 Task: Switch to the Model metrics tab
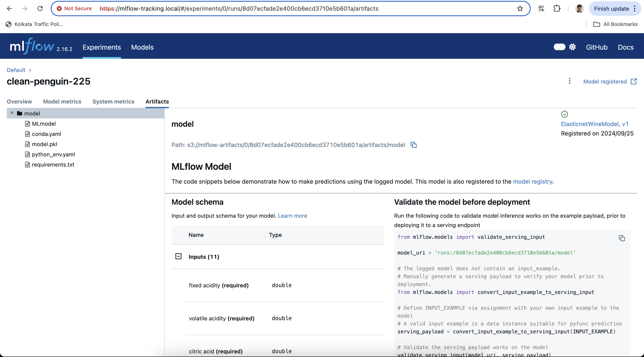click(62, 102)
